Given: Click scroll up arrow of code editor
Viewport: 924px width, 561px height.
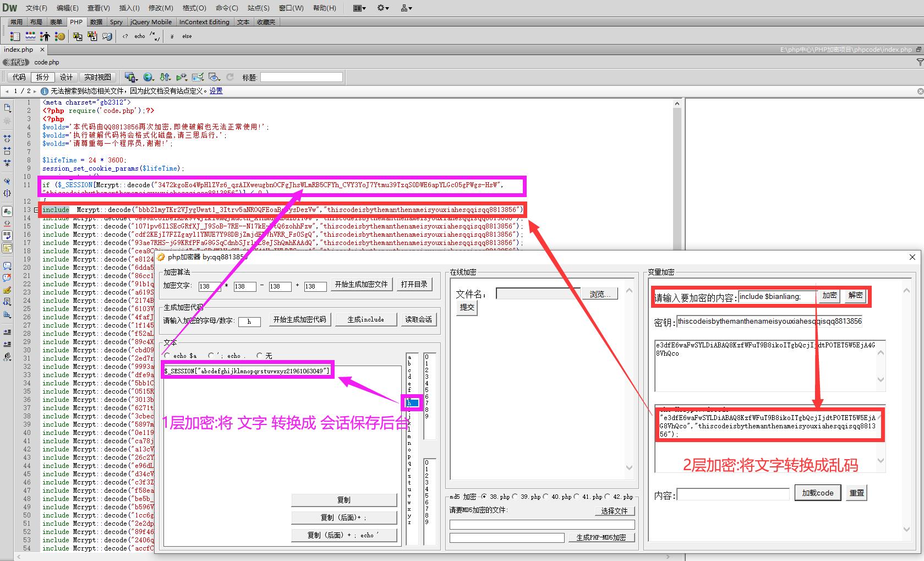Looking at the screenshot, I should tap(677, 104).
